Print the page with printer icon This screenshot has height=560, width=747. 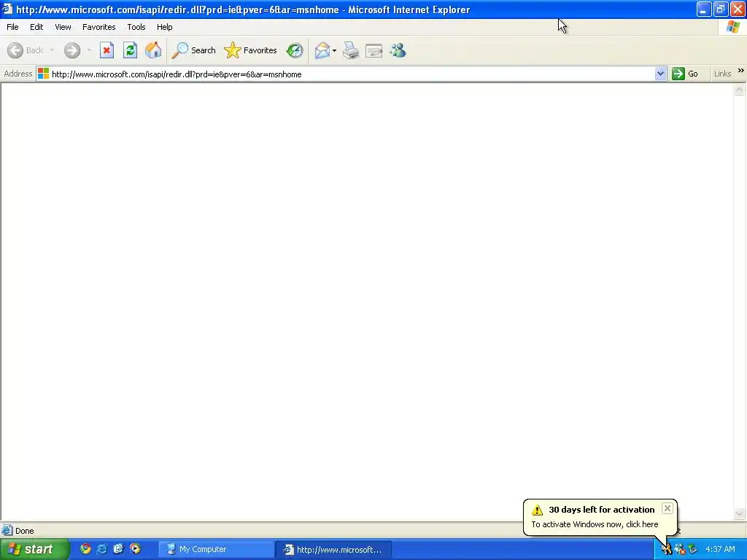coord(351,50)
